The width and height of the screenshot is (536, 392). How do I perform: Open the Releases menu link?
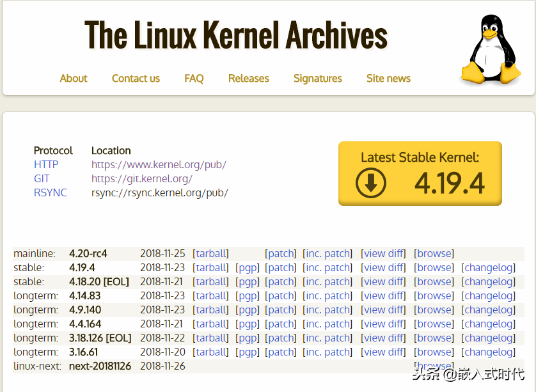tap(249, 78)
